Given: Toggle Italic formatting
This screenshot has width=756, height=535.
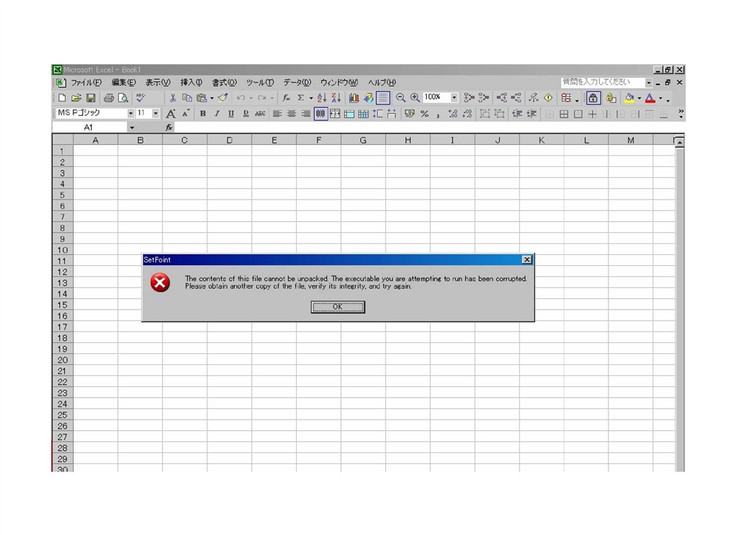Looking at the screenshot, I should click(217, 114).
